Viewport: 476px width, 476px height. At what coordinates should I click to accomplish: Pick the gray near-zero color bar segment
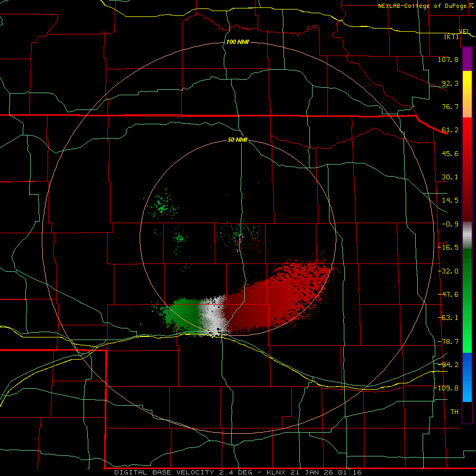467,235
